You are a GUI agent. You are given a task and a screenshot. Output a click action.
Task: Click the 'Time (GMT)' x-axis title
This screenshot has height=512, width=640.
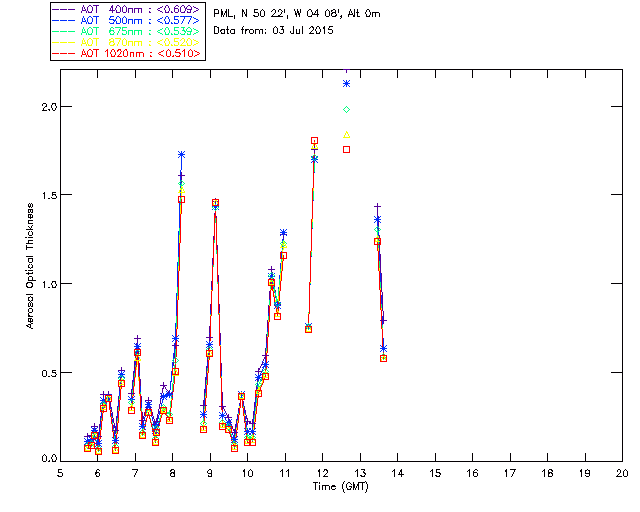pos(341,485)
